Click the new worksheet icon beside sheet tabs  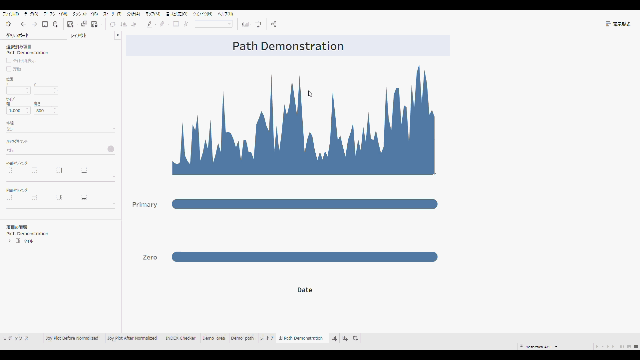pos(334,338)
